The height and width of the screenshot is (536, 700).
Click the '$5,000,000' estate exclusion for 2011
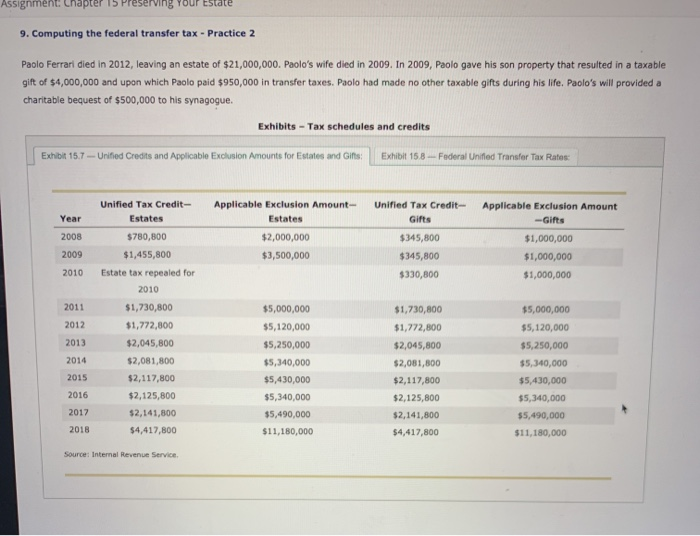[x=286, y=309]
